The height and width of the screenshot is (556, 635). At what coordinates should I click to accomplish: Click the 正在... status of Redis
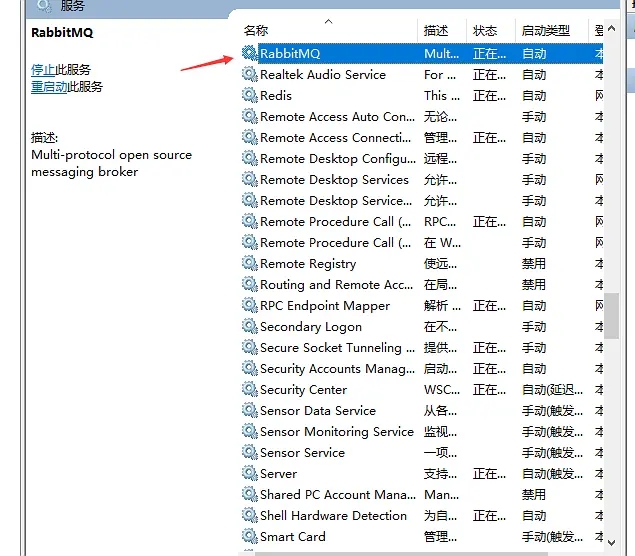pyautogui.click(x=489, y=96)
